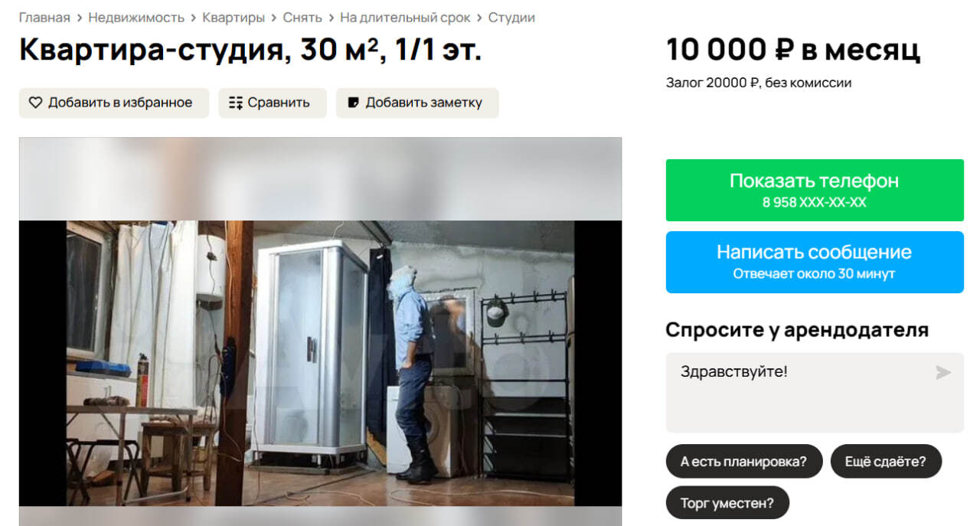Click the Написать сообщение button
This screenshot has width=980, height=526.
[x=815, y=262]
